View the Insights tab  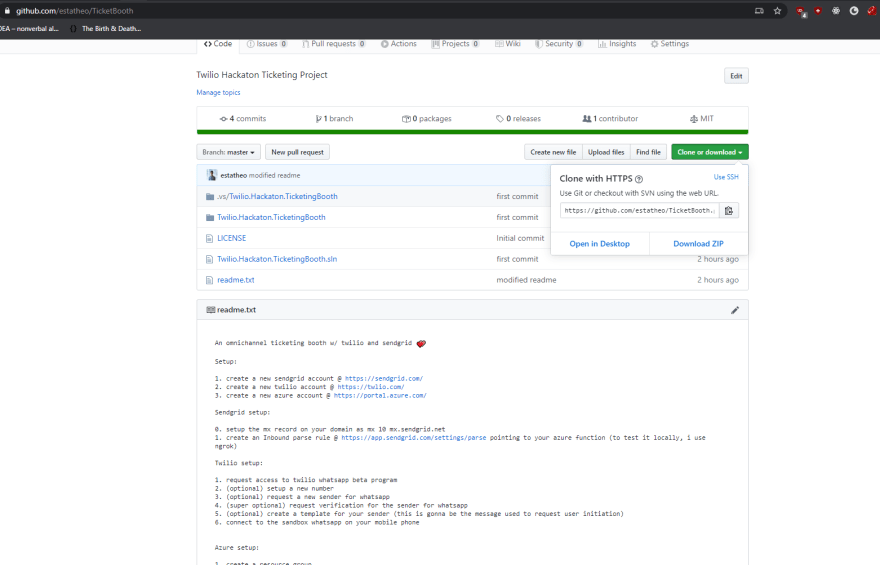(617, 44)
